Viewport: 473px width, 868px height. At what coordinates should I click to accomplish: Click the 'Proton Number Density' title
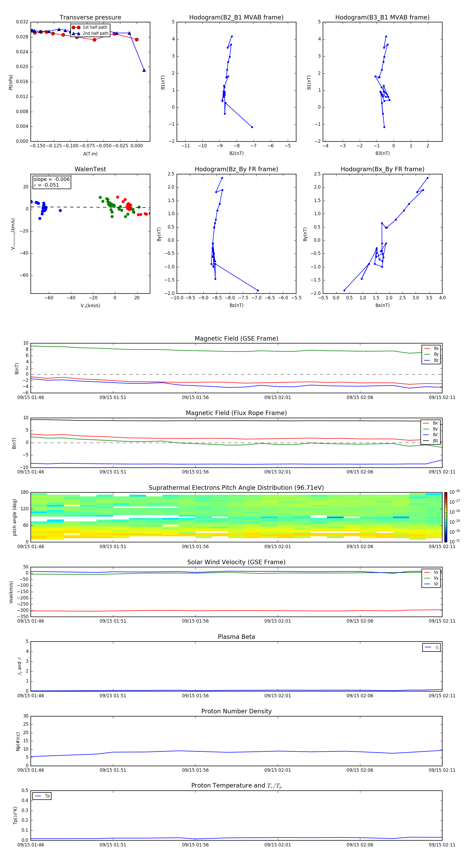click(236, 711)
